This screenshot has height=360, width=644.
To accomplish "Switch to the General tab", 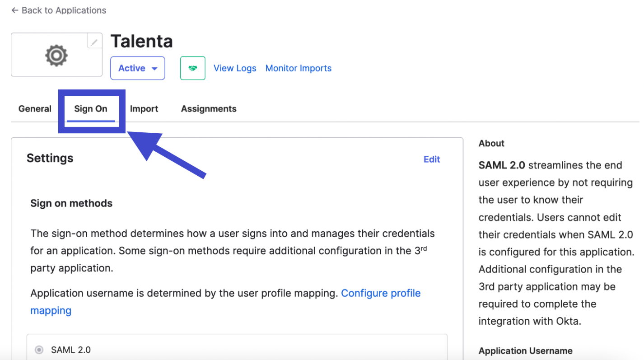I will click(35, 109).
